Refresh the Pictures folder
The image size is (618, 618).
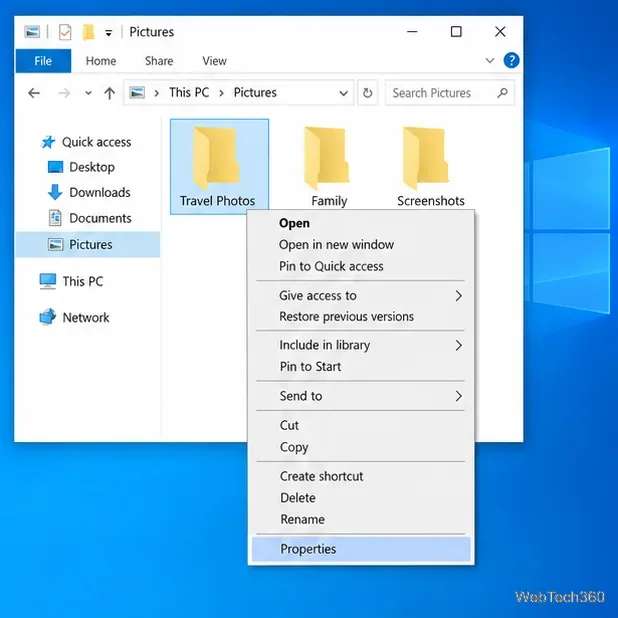(367, 93)
